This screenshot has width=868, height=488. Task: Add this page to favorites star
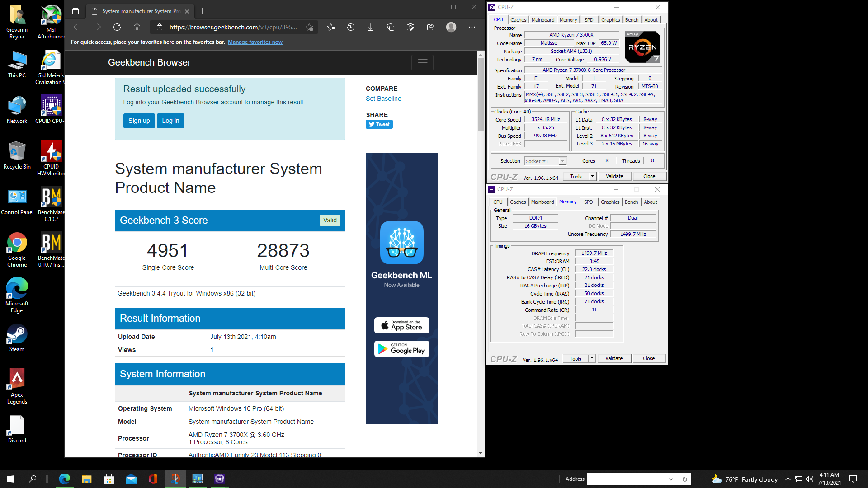click(309, 27)
